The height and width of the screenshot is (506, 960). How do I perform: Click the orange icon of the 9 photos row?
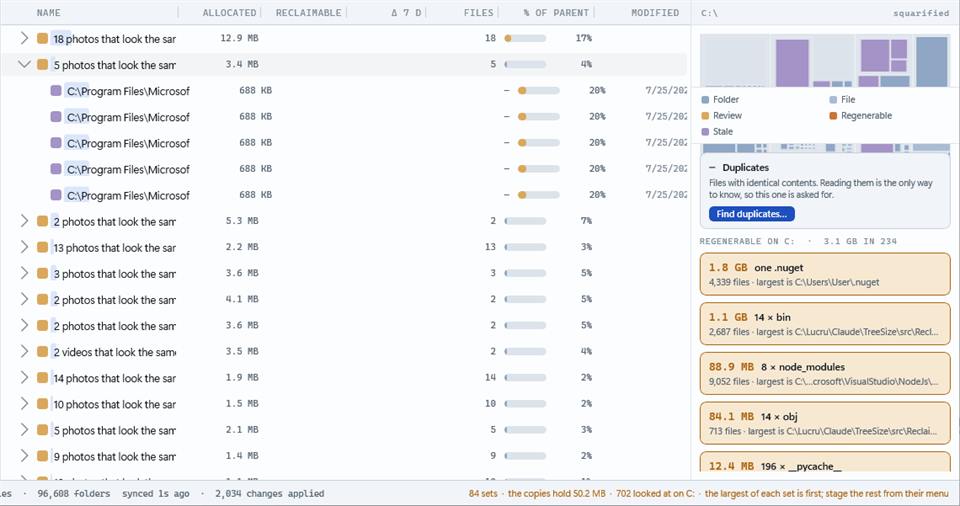42,456
